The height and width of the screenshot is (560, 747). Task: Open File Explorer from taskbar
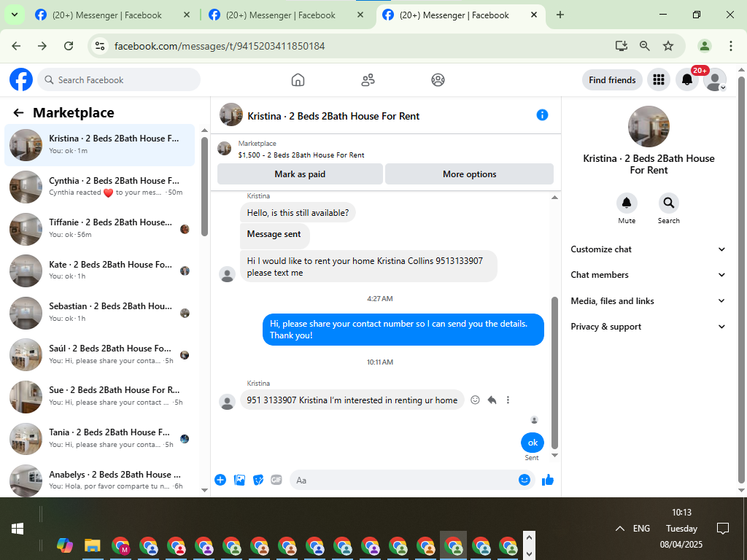(x=93, y=545)
